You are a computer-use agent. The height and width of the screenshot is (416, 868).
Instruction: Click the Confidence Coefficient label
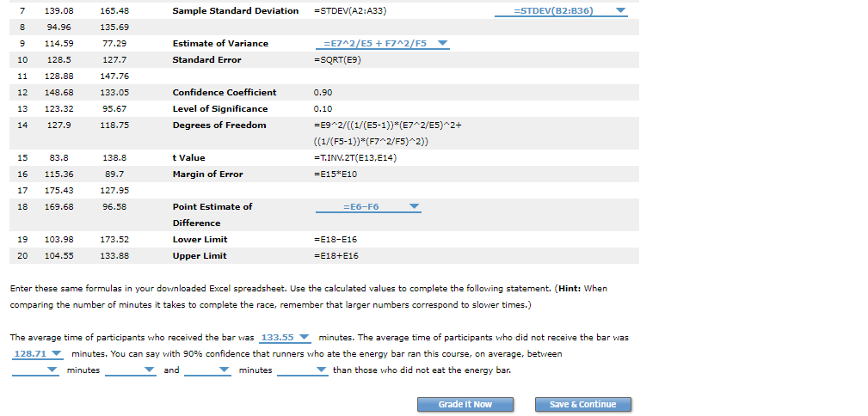[x=225, y=92]
